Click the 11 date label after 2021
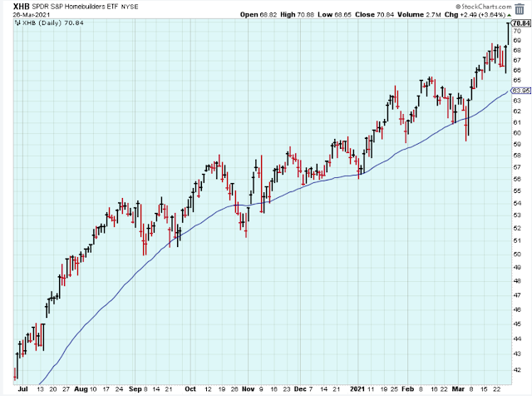The width and height of the screenshot is (532, 396). click(x=371, y=389)
